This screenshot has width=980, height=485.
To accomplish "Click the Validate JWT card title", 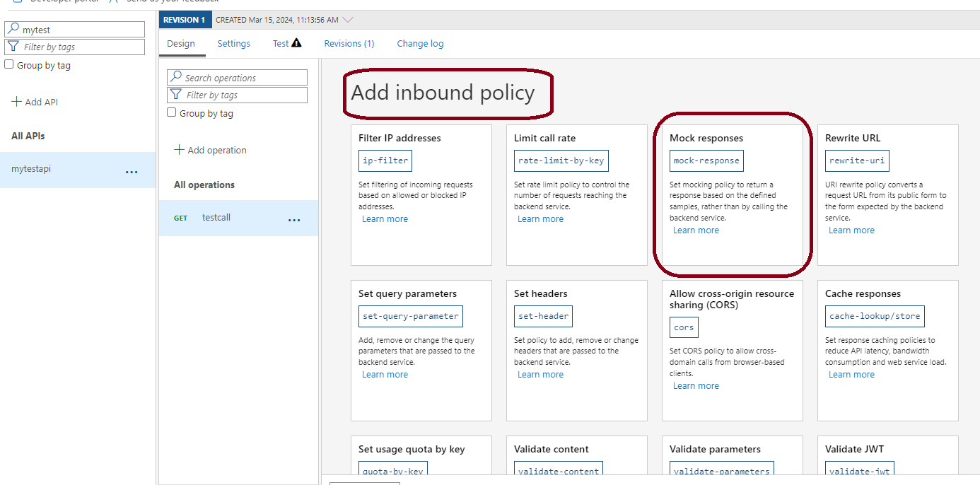I will pyautogui.click(x=855, y=449).
